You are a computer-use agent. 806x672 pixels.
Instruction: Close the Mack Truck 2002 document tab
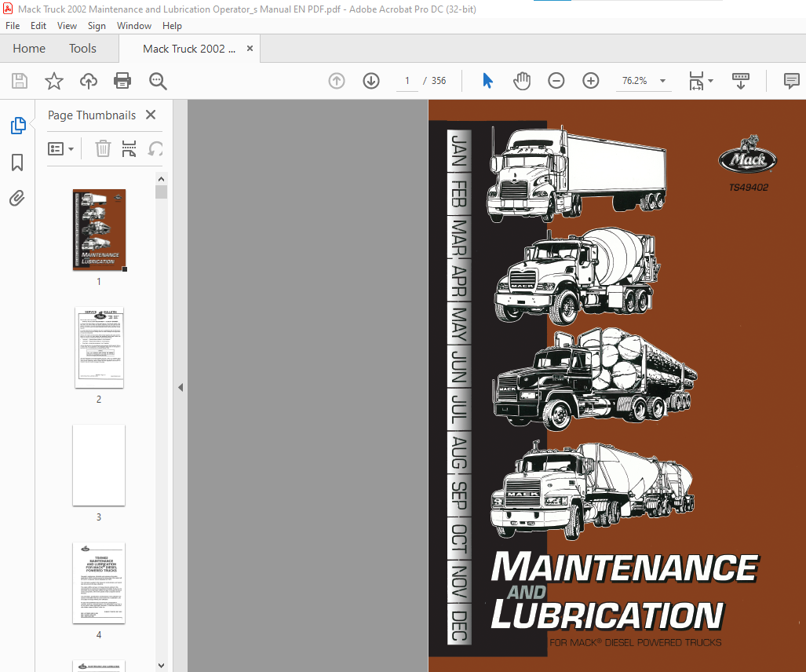pos(250,49)
